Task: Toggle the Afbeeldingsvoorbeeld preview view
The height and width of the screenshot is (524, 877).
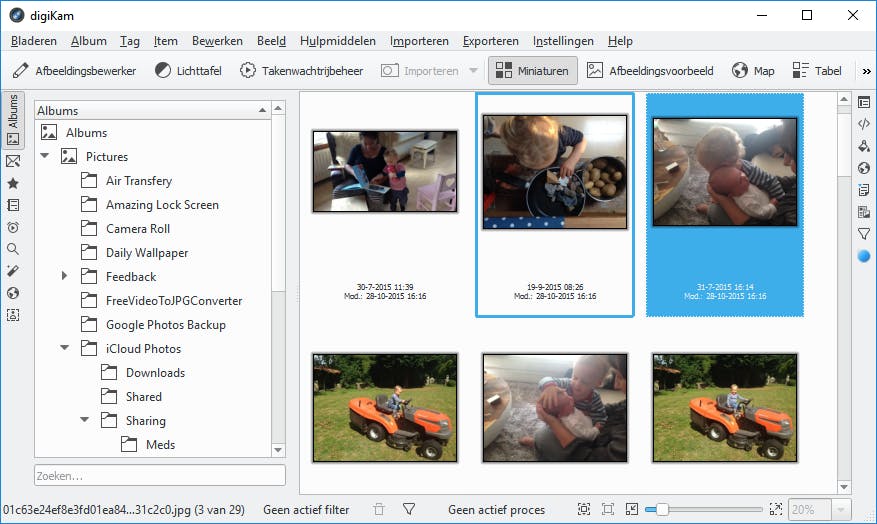Action: click(x=650, y=71)
